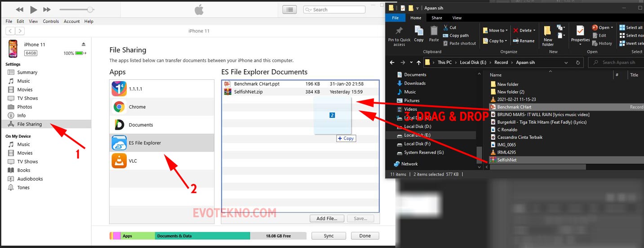Click the Sync button
This screenshot has width=644, height=248.
point(329,236)
